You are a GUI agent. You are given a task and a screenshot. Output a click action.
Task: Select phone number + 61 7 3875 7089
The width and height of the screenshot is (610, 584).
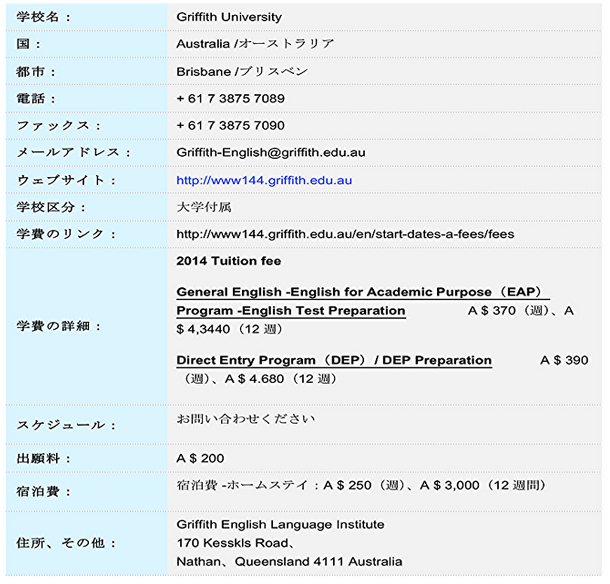point(230,99)
